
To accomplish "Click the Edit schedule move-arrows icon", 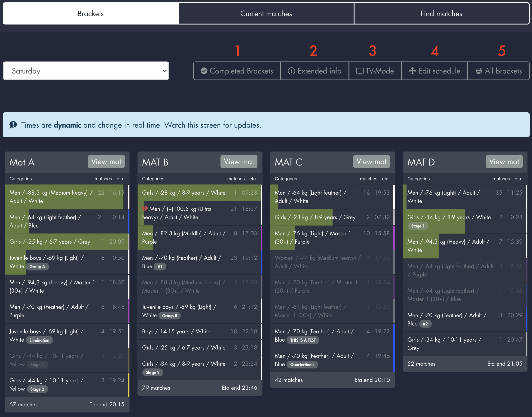I will [x=412, y=71].
